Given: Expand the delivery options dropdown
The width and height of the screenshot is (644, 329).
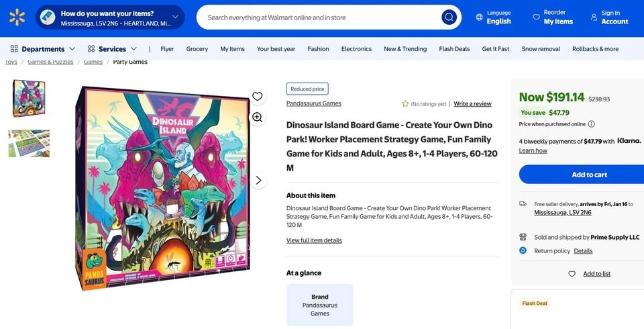Looking at the screenshot, I should pyautogui.click(x=175, y=17).
